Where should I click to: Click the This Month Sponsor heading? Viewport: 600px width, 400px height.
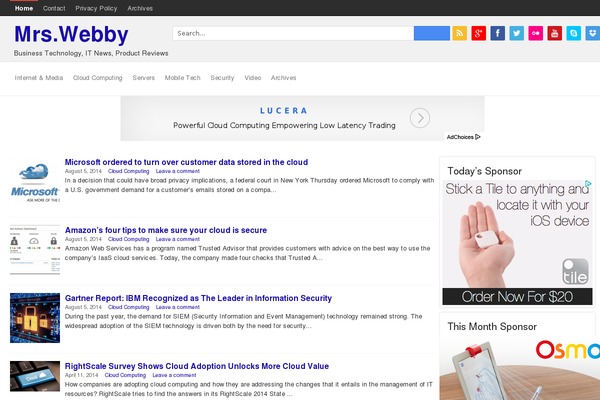[492, 327]
